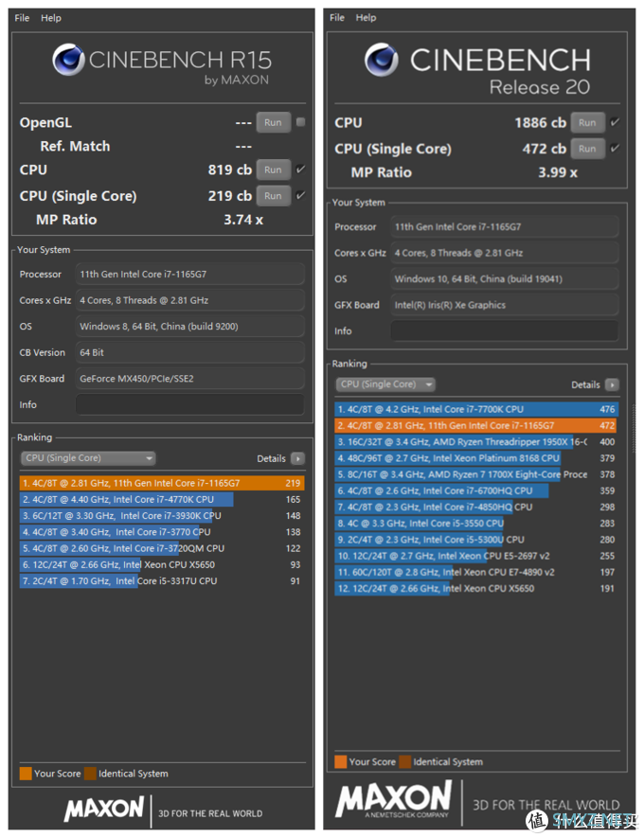Select ranking row Xeon CPU E7-4890 v2

[476, 572]
